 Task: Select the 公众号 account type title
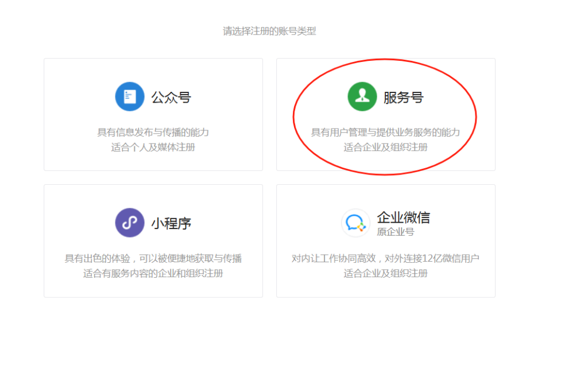tap(171, 98)
